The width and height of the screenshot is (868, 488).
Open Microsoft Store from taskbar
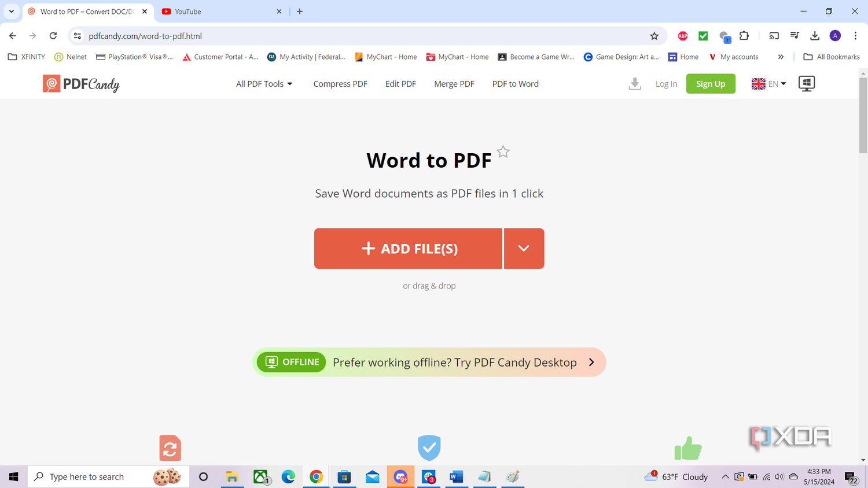click(344, 476)
